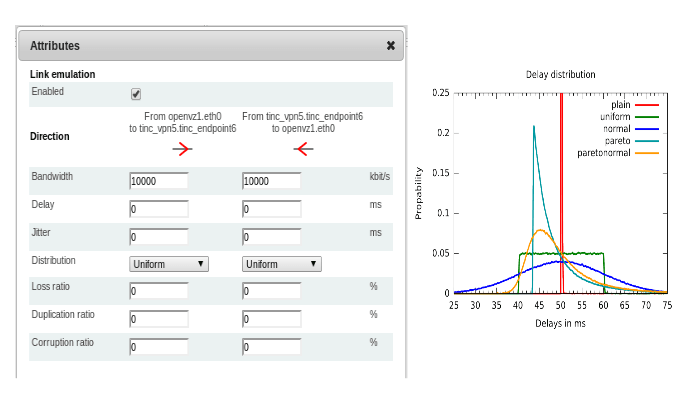Edit the second Duplication ratio field
The height and width of the screenshot is (403, 688).
271,319
